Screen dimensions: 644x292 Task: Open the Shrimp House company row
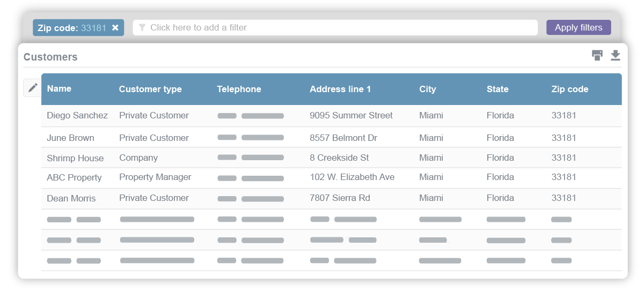[75, 158]
